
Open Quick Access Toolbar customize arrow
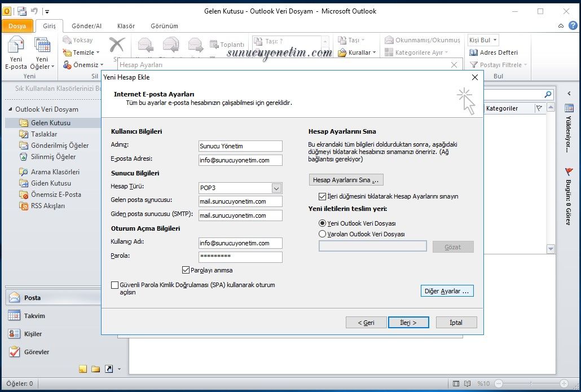(x=47, y=11)
